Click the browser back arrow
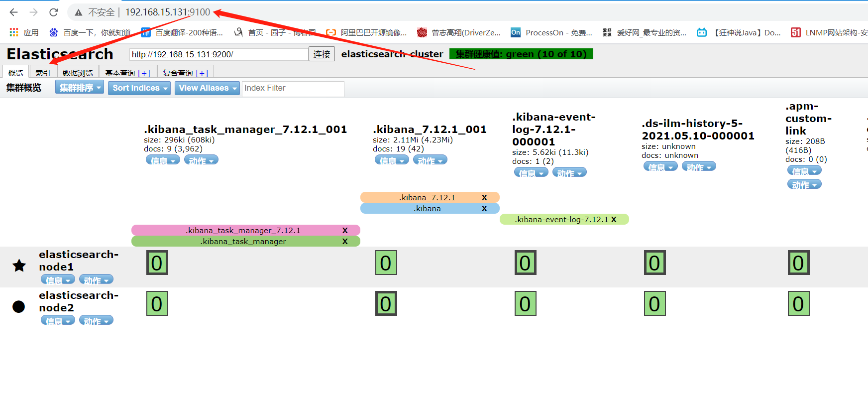This screenshot has width=868, height=411. 14,12
